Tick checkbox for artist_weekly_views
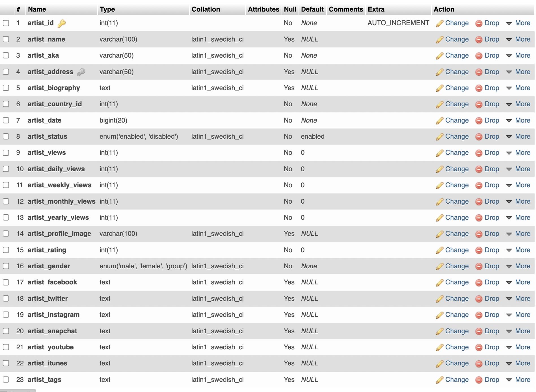The width and height of the screenshot is (536, 392). pyautogui.click(x=6, y=185)
